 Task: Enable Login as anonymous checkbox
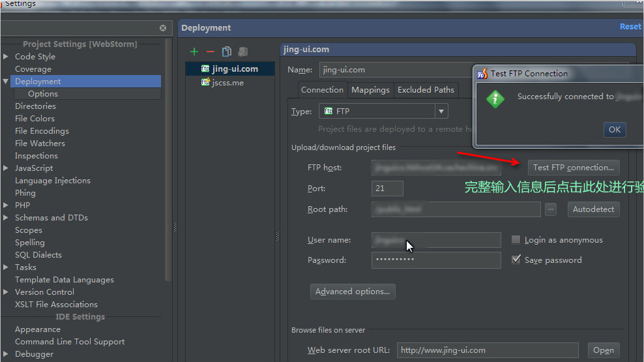pos(516,240)
